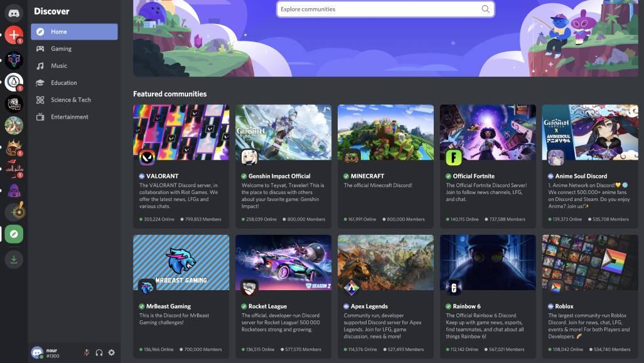Click the green Explore compass icon

[x=14, y=234]
